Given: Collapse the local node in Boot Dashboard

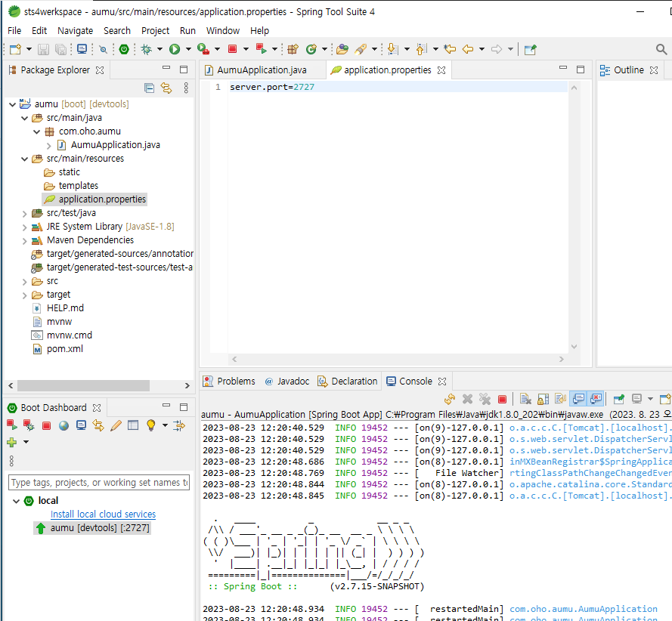Looking at the screenshot, I should (17, 501).
